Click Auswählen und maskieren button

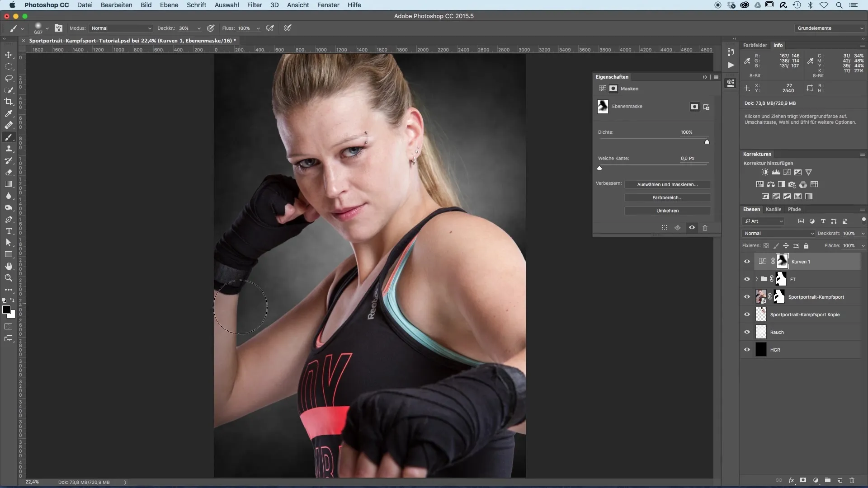tap(667, 184)
